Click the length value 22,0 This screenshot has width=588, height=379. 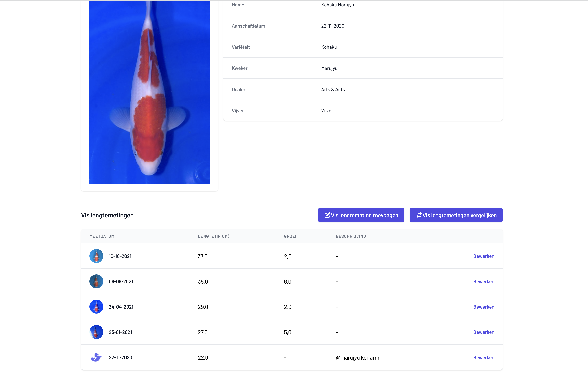click(203, 358)
